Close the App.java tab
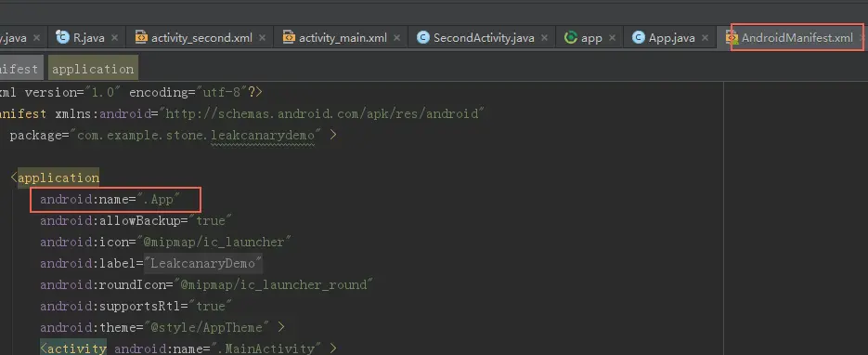The height and width of the screenshot is (355, 868). click(x=705, y=38)
